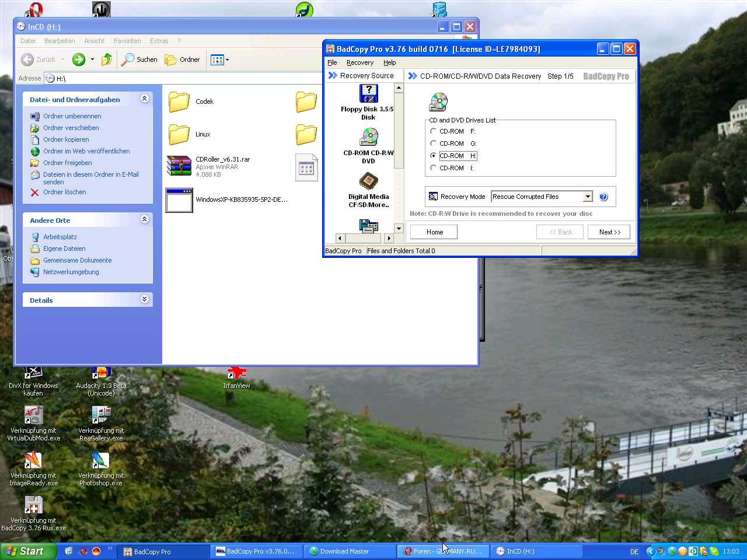Click the Home button in BadCopy Pro
747x560 pixels.
tap(434, 232)
